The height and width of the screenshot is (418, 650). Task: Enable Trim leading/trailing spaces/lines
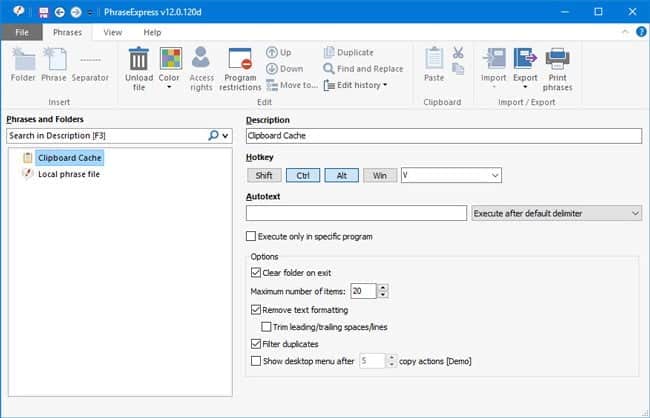point(266,327)
